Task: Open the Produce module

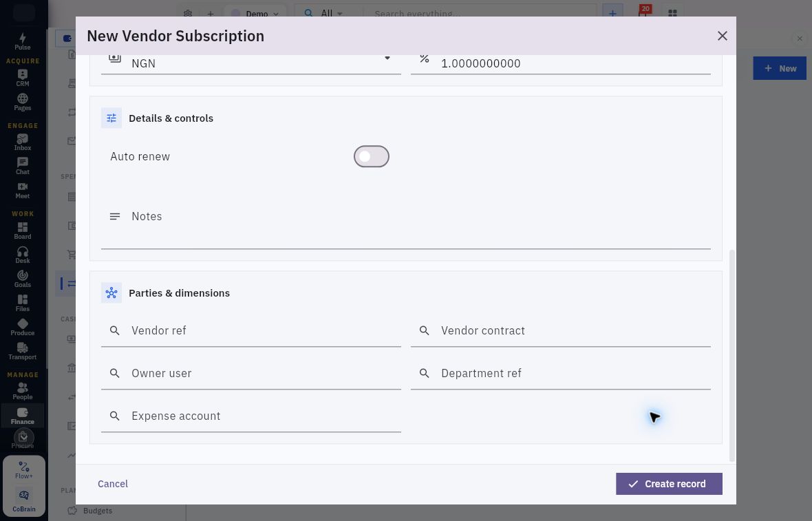Action: coord(22,327)
